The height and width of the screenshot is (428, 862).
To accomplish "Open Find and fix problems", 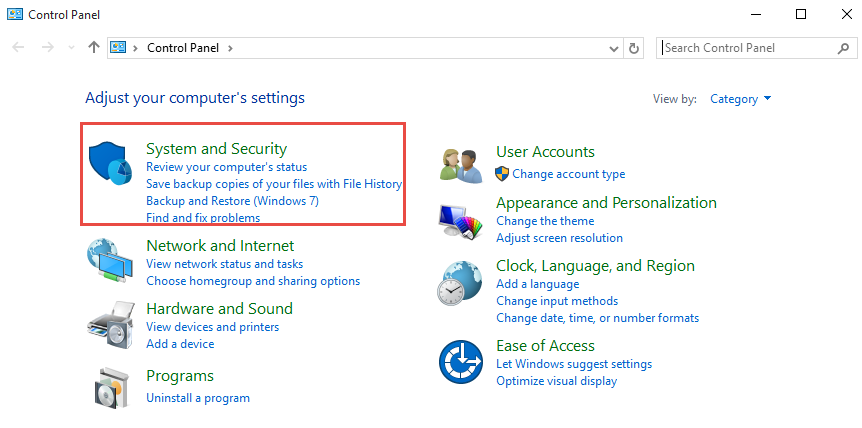I will (x=203, y=218).
